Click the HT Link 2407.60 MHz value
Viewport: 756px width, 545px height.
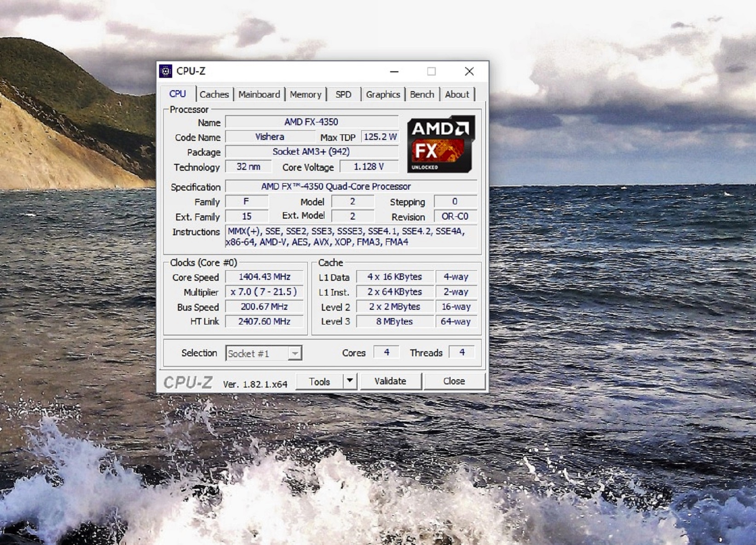click(264, 321)
